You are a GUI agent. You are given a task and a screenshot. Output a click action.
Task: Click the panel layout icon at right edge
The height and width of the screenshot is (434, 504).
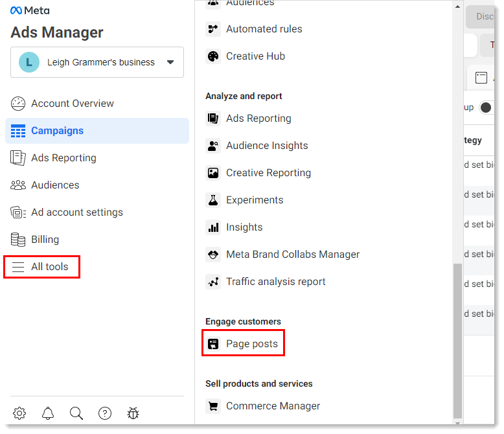coord(481,78)
